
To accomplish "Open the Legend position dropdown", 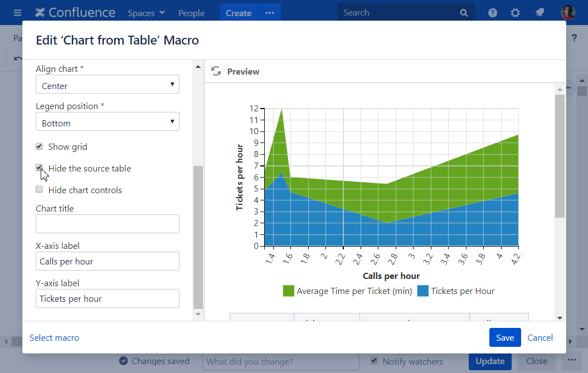I will click(108, 122).
